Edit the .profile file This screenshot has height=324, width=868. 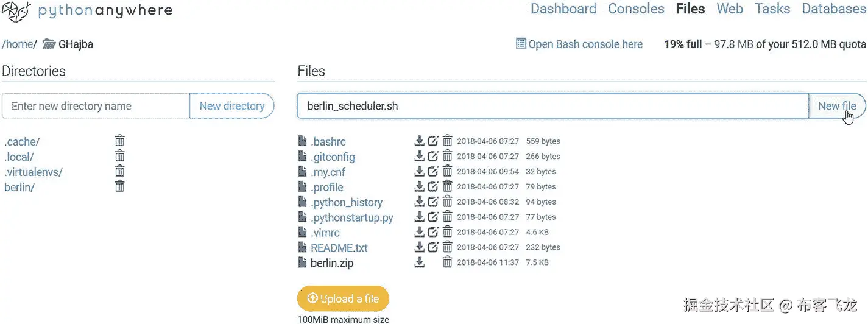[x=433, y=186]
